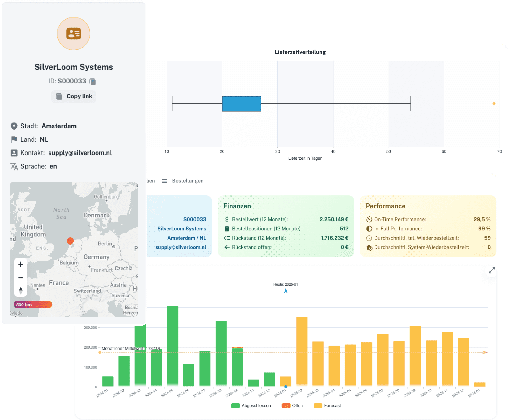Click the On-Time Performance timer icon
Screen dimensions: 508x420
pos(369,219)
